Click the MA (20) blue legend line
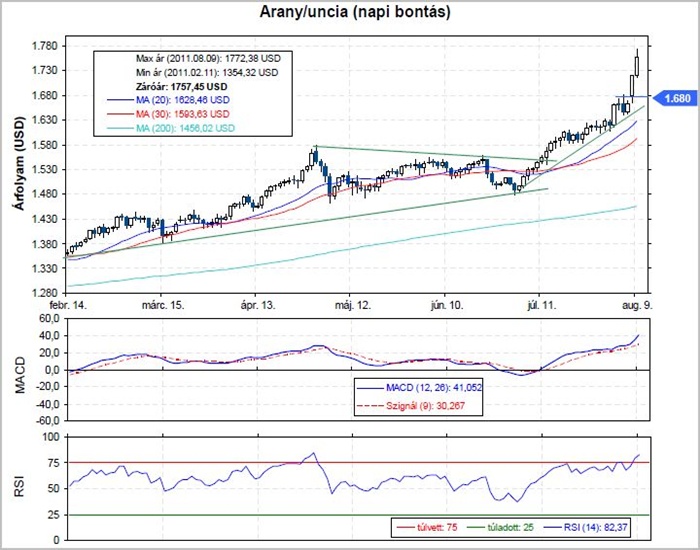This screenshot has width=700, height=550. (x=119, y=101)
